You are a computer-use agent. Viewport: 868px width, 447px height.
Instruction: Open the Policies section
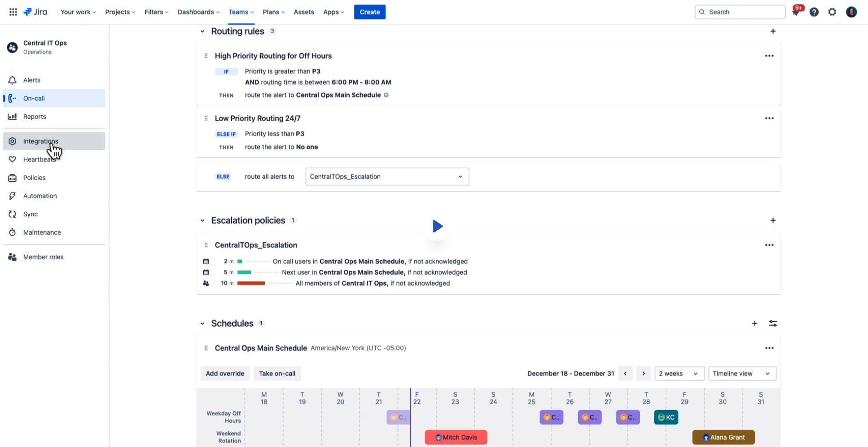coord(34,178)
